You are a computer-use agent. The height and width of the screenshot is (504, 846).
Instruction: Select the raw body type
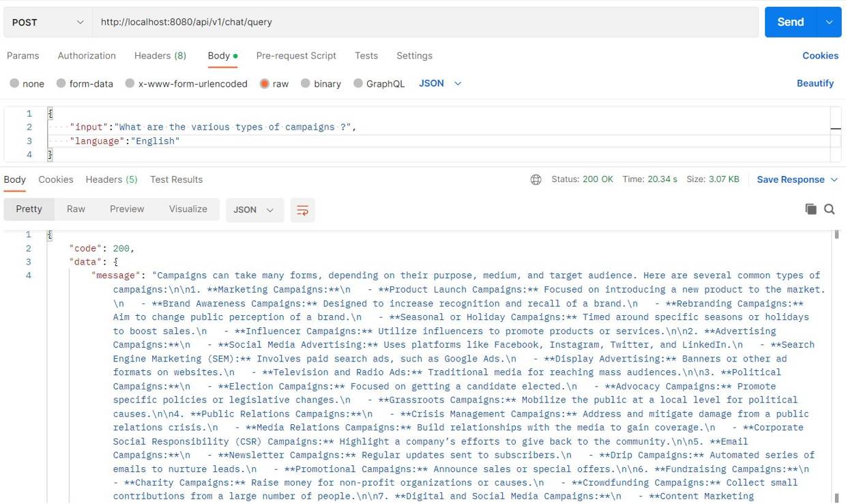[x=274, y=83]
